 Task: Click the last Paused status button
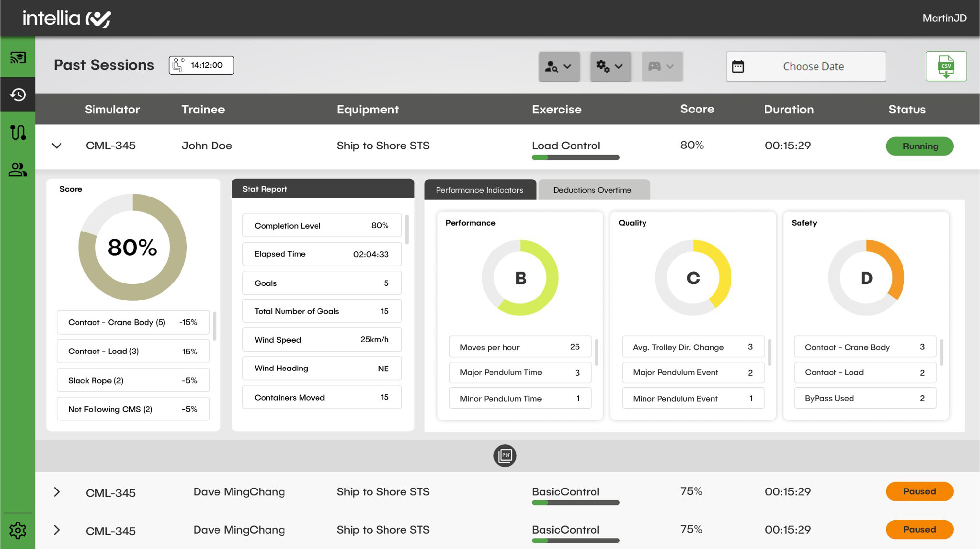[x=920, y=530]
